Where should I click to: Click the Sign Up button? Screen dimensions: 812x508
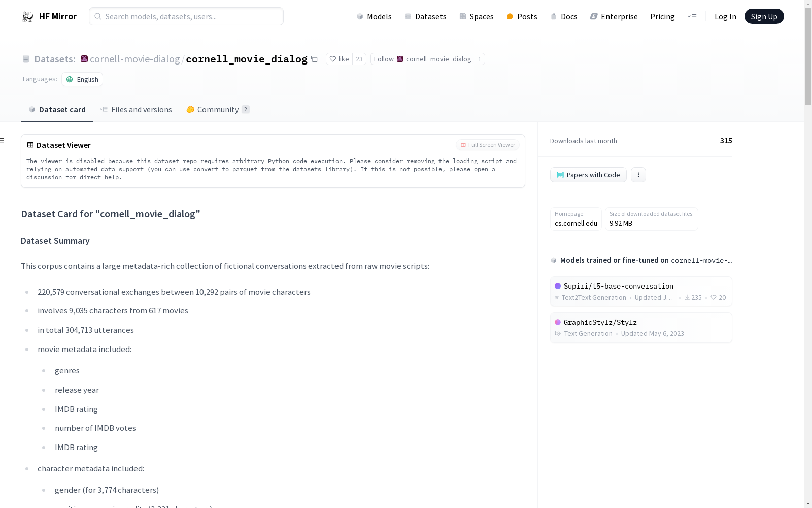pyautogui.click(x=764, y=16)
